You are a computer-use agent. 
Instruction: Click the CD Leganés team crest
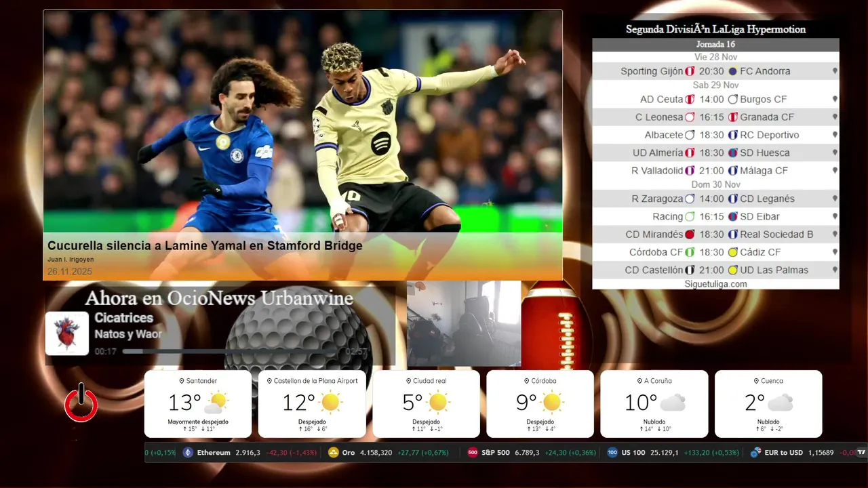point(732,199)
